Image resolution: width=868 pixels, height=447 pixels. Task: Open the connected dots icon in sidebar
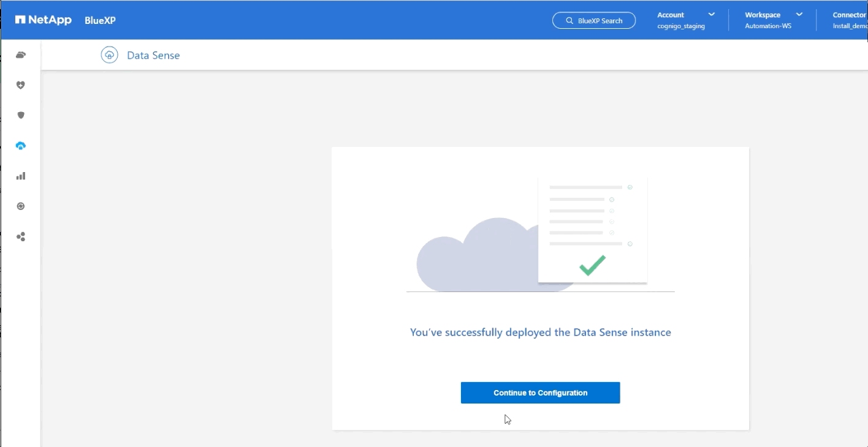click(x=21, y=237)
